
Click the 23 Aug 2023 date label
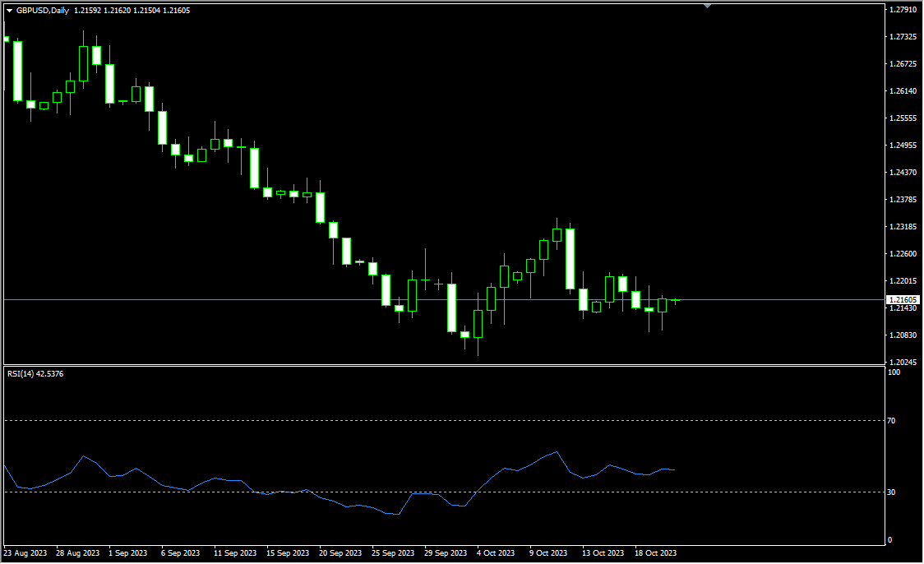25,553
